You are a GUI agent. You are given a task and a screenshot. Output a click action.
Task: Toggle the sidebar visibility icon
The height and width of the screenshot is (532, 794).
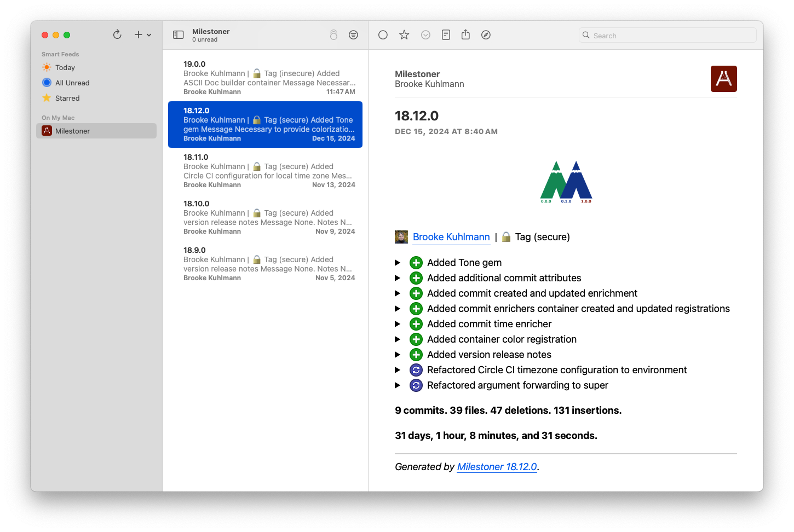point(178,34)
